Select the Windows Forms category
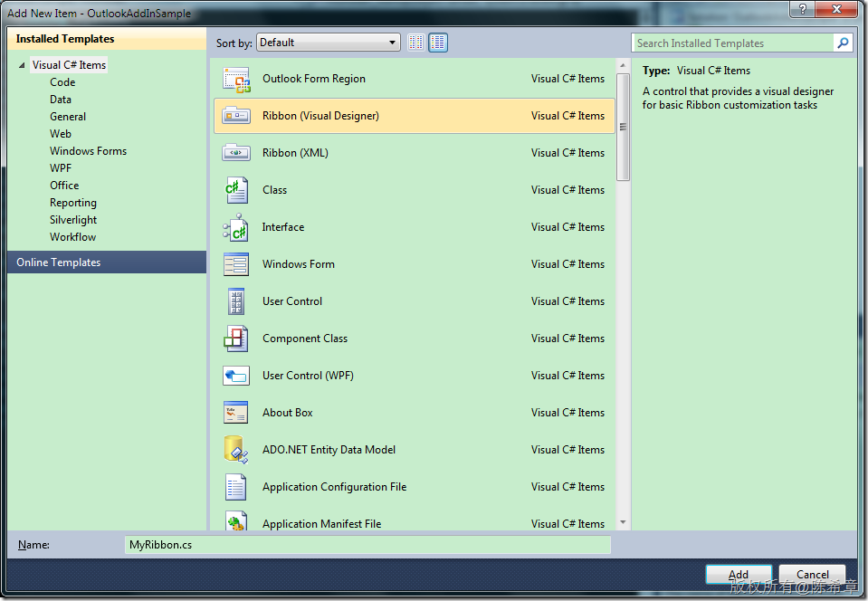This screenshot has height=601, width=868. pyautogui.click(x=88, y=150)
